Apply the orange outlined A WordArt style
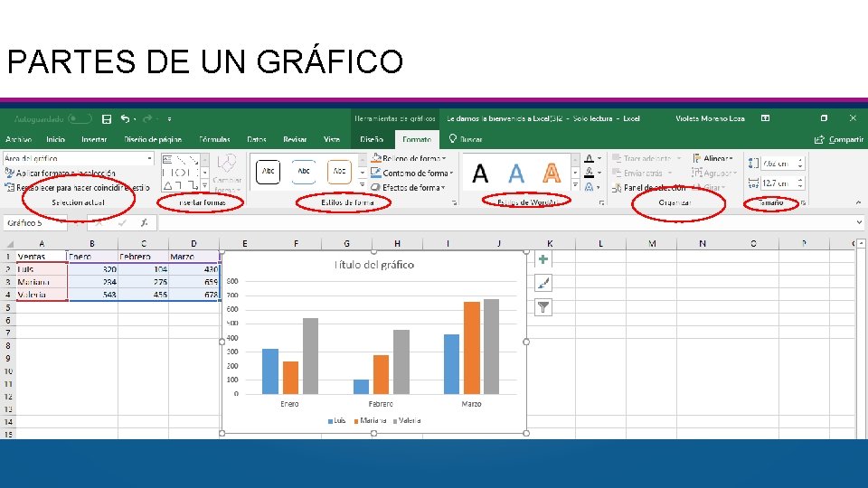Image resolution: width=868 pixels, height=488 pixels. (x=552, y=174)
